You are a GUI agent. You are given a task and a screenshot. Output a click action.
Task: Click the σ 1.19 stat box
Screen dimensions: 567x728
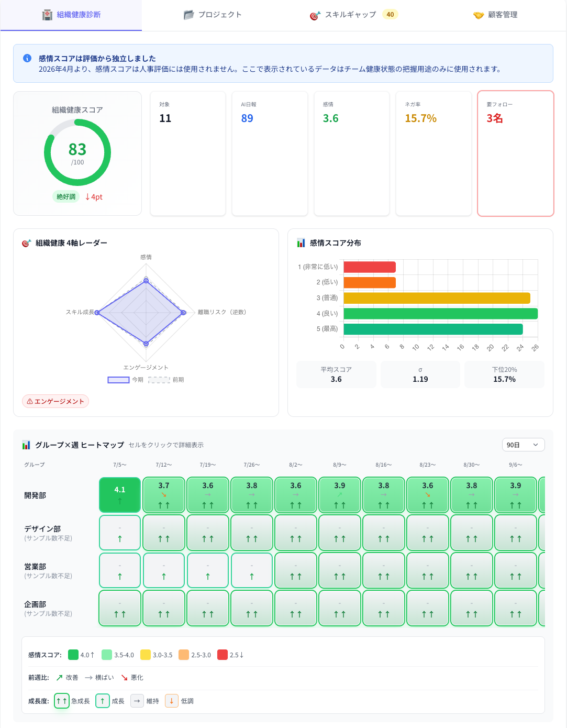[x=420, y=374]
